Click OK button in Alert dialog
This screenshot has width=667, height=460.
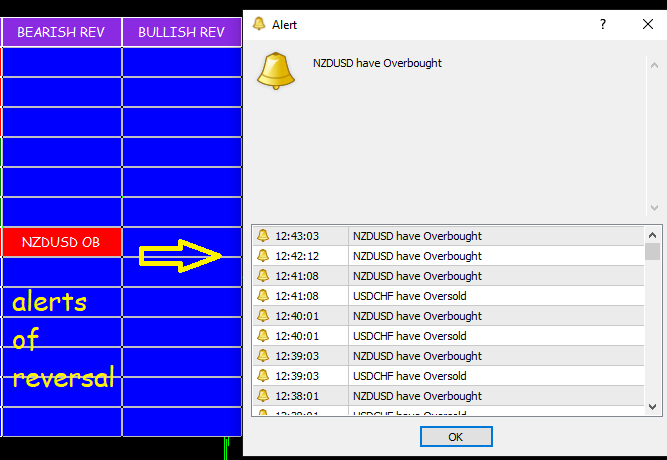[x=456, y=437]
